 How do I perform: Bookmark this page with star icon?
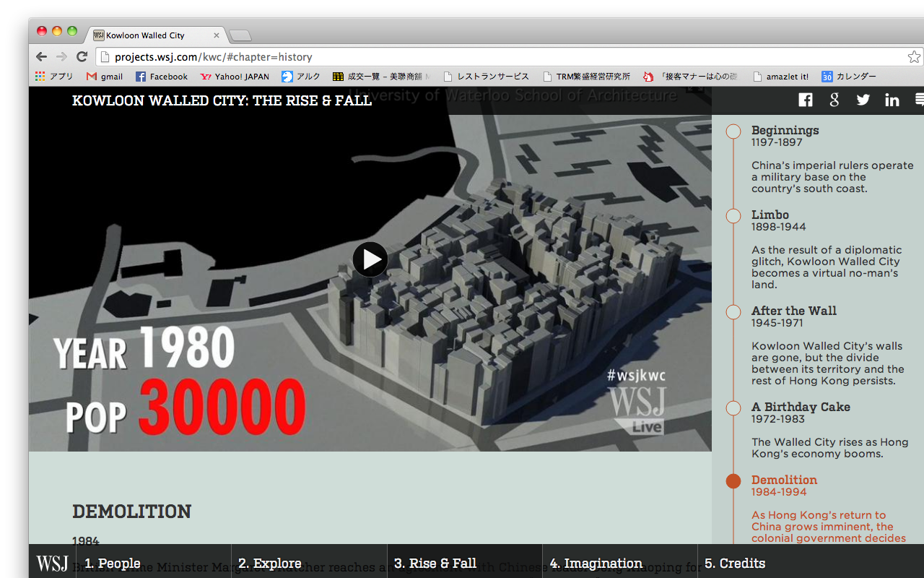pos(914,56)
